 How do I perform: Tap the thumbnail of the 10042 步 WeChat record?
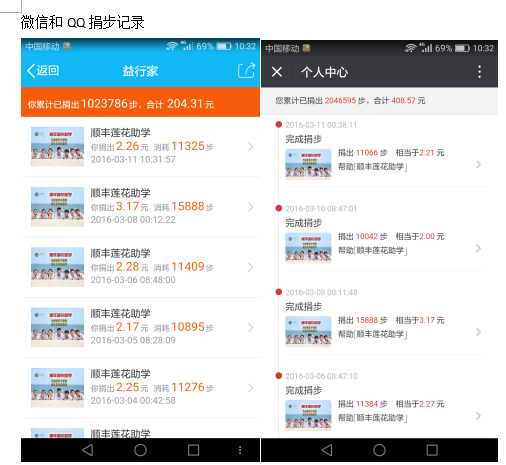pyautogui.click(x=308, y=248)
